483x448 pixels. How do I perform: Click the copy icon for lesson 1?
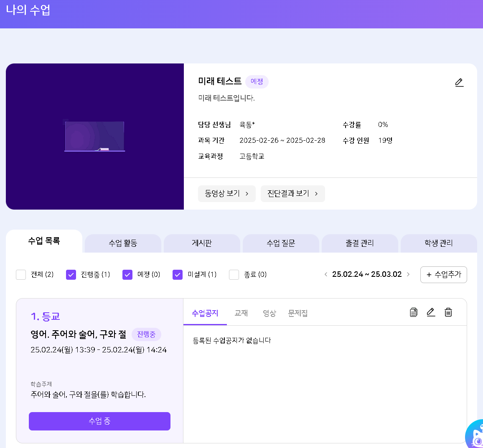pos(414,312)
